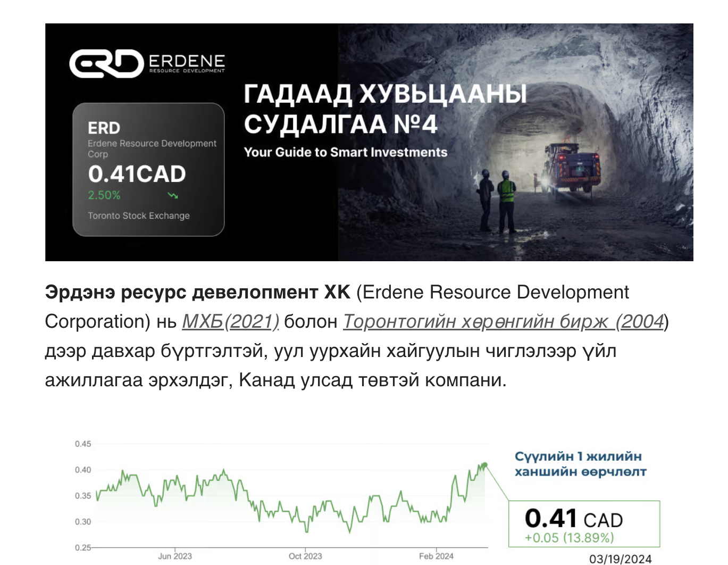Click 'Сүүлийн 1 жилийн ханшийн өөрчлөлт' caption
728x565 pixels.
tap(580, 464)
